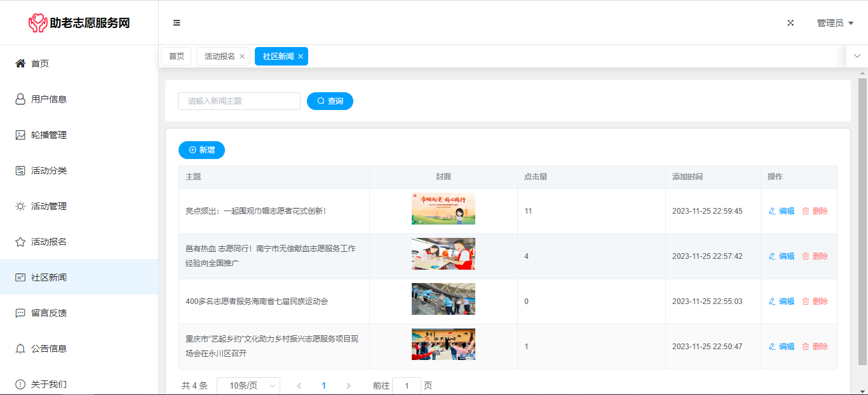The height and width of the screenshot is (395, 868).
Task: Close the 活动报名 tab
Action: click(x=242, y=57)
